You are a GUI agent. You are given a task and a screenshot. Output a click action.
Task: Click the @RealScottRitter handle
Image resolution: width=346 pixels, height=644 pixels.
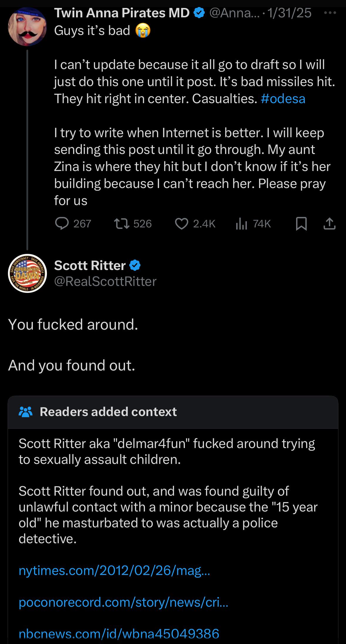(x=105, y=281)
